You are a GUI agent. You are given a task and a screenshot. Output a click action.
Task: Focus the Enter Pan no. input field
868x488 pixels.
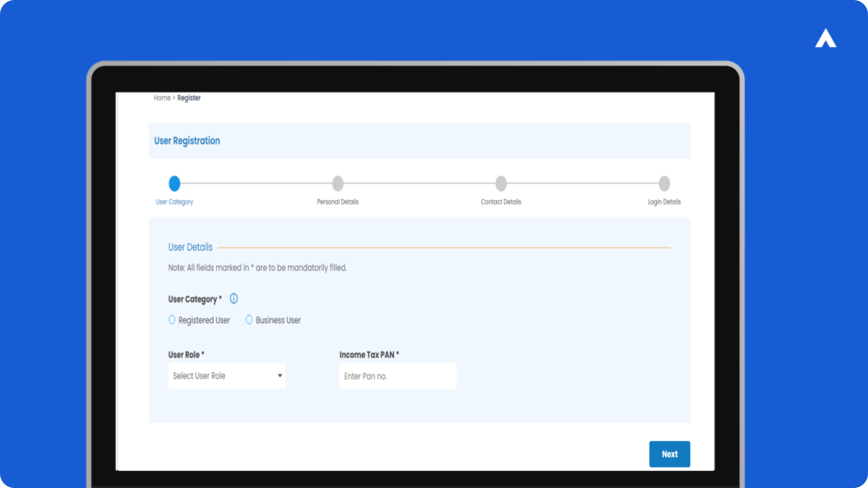point(397,376)
